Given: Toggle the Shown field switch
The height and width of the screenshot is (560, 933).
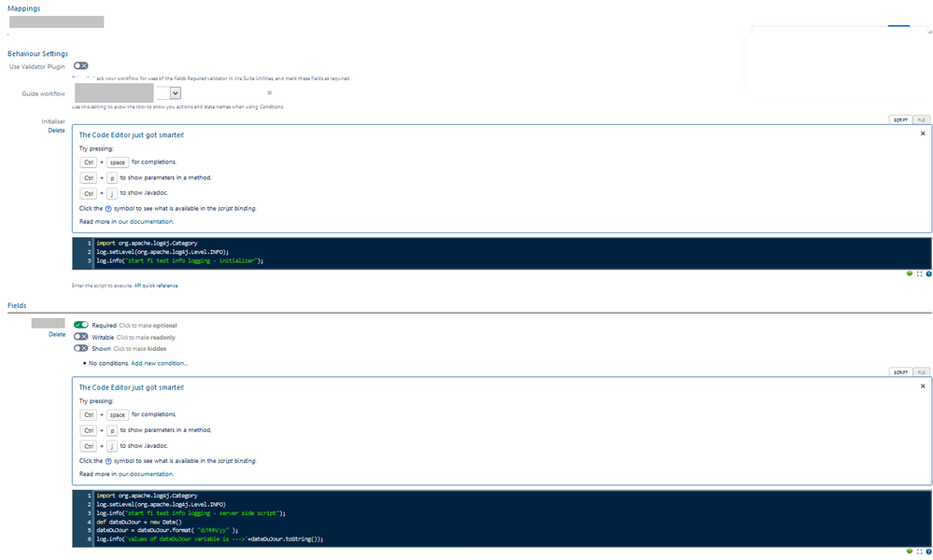Looking at the screenshot, I should coord(81,348).
